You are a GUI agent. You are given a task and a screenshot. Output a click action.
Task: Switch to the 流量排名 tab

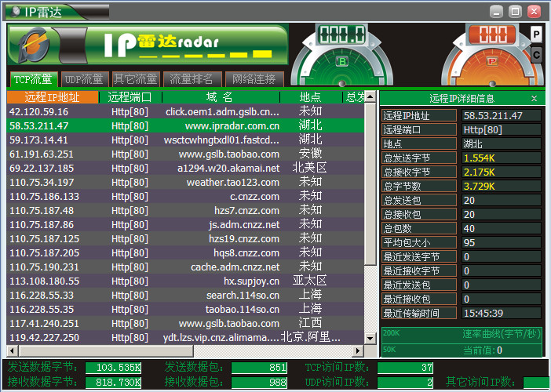pyautogui.click(x=192, y=79)
